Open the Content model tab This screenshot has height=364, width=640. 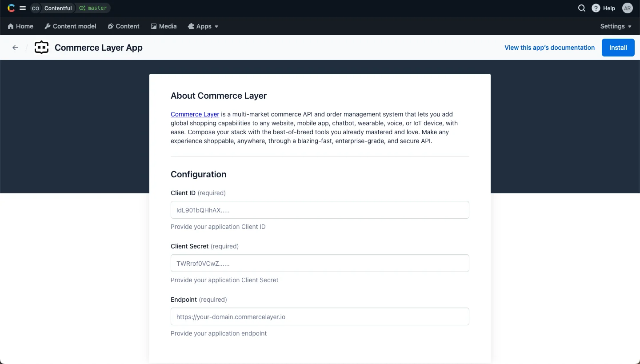point(70,26)
